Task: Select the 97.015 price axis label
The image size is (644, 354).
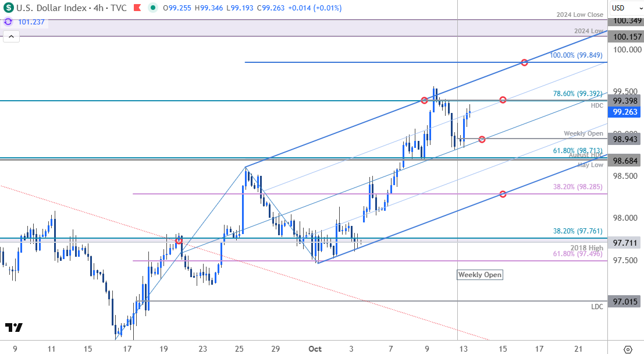Action: (x=625, y=302)
